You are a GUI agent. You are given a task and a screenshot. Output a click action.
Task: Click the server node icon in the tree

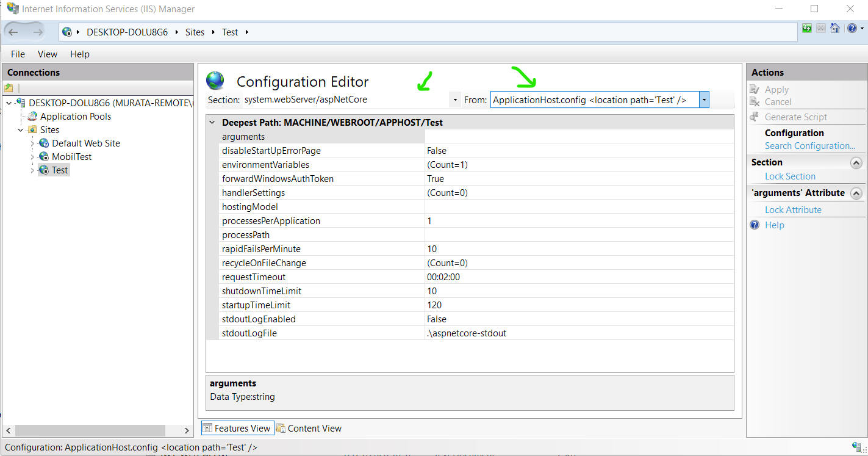[x=21, y=103]
